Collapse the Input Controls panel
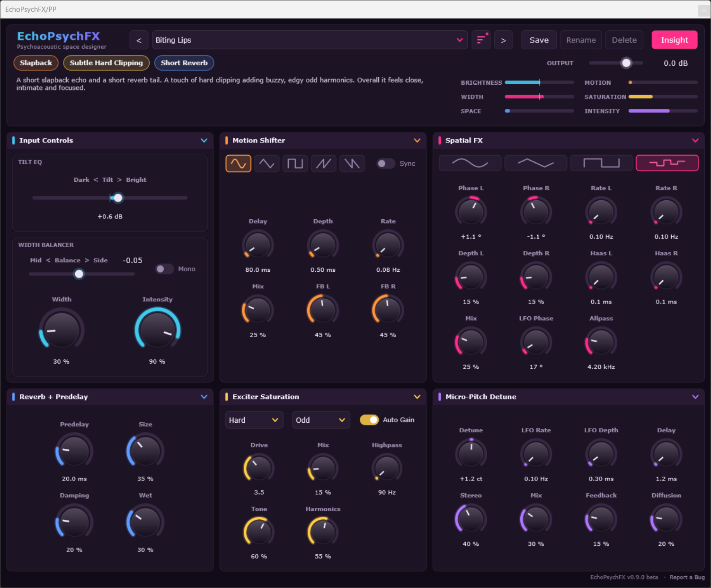 click(204, 140)
